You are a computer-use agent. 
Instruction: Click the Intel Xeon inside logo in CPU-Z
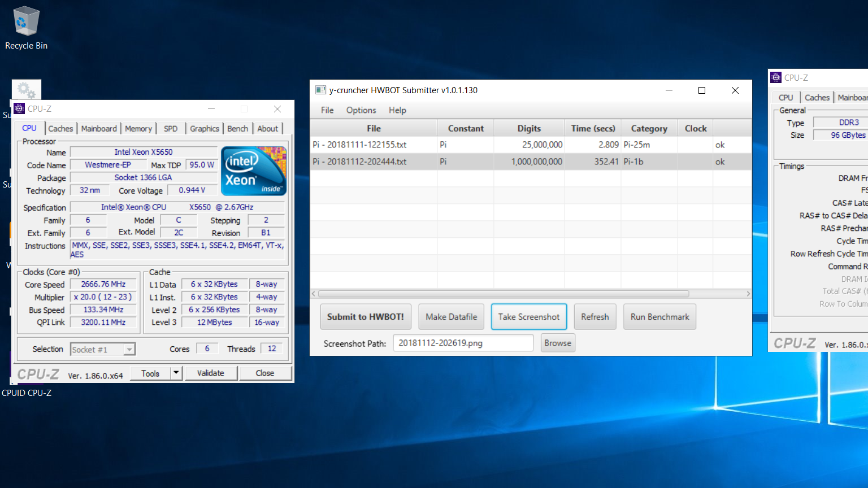[x=254, y=171]
